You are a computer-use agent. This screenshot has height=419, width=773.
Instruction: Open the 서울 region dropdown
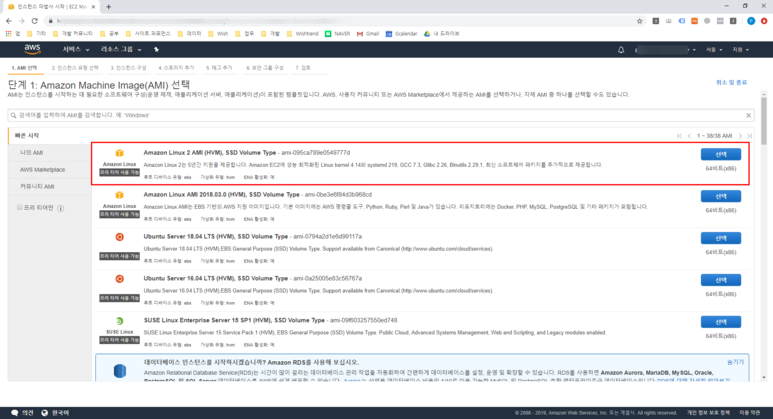pyautogui.click(x=713, y=49)
